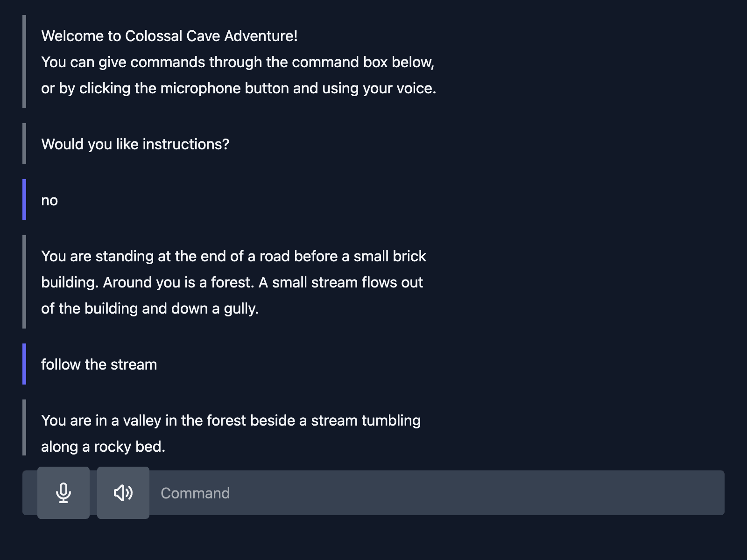Toggle the speaker audio output button
Image resolution: width=747 pixels, height=560 pixels.
click(x=123, y=493)
